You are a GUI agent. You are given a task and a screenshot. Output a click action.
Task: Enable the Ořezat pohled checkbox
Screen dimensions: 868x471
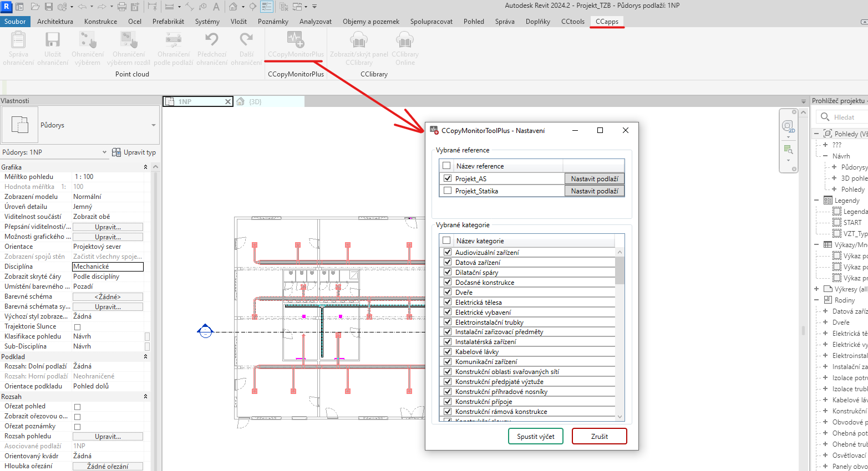pos(77,407)
